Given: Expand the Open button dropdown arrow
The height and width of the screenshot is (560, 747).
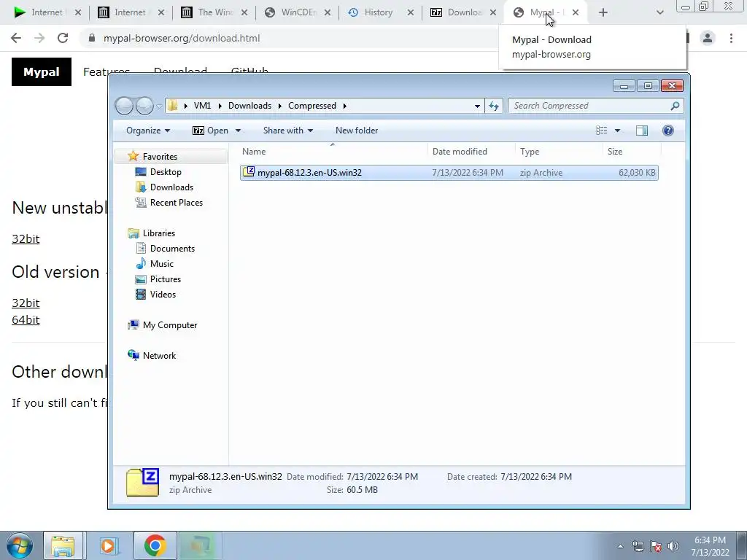Looking at the screenshot, I should coord(238,131).
